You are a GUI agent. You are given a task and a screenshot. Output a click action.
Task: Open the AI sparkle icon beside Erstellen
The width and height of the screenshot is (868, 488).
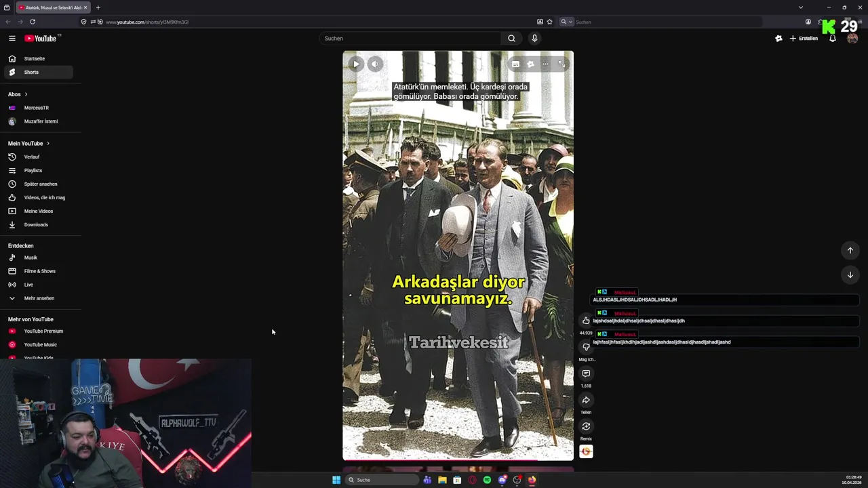coord(778,39)
